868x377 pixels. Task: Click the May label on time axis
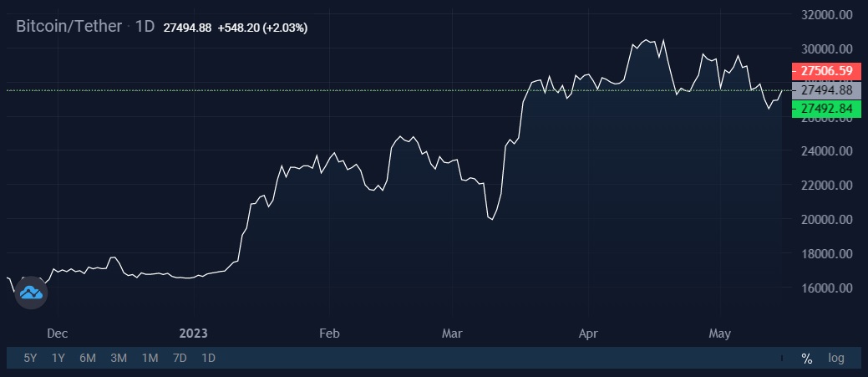tap(719, 334)
